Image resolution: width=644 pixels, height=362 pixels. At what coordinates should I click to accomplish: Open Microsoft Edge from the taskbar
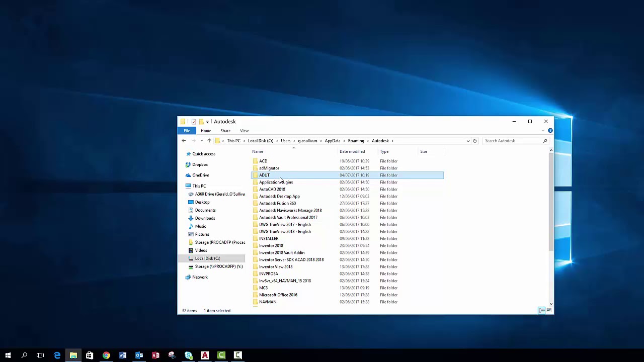coord(57,355)
